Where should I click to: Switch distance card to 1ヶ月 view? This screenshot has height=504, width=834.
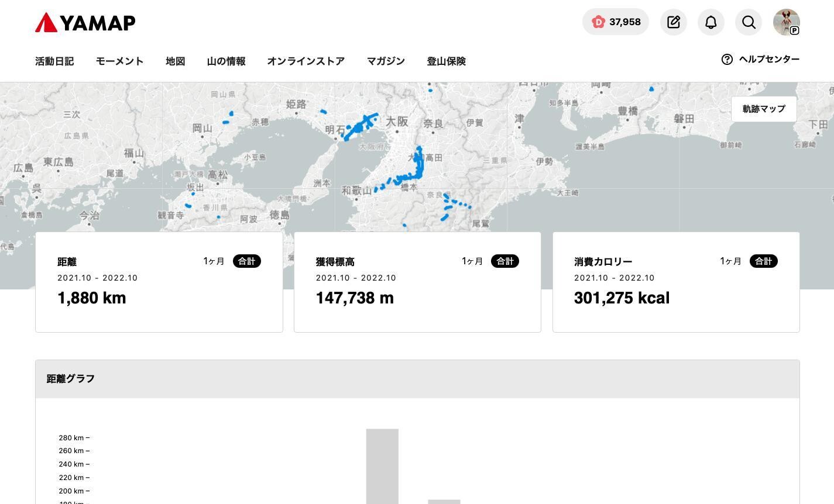click(x=214, y=261)
